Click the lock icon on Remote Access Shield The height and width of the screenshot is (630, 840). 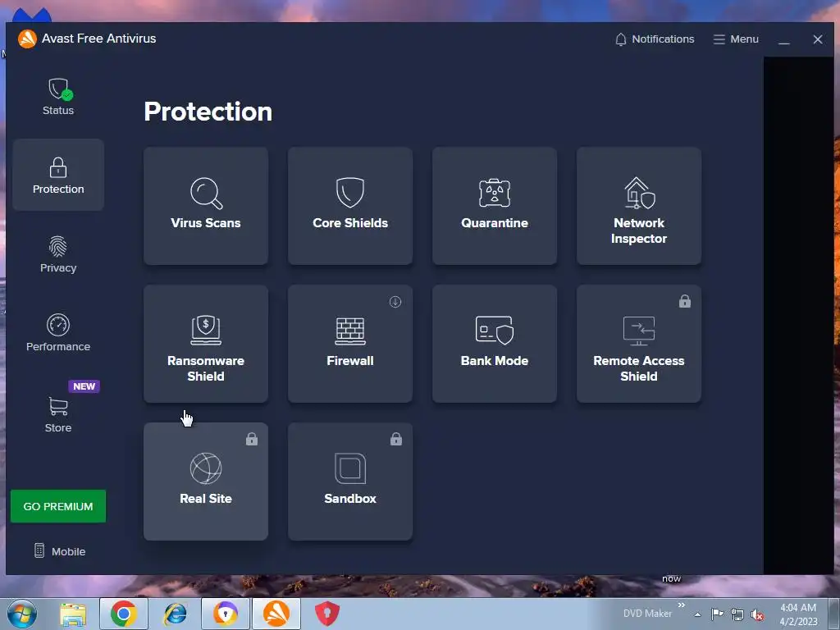(x=685, y=301)
